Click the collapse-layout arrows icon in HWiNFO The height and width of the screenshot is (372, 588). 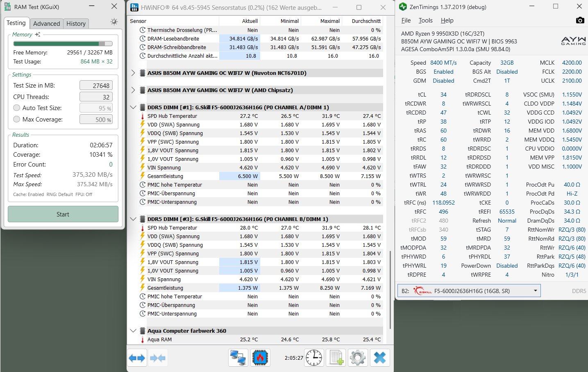(158, 358)
